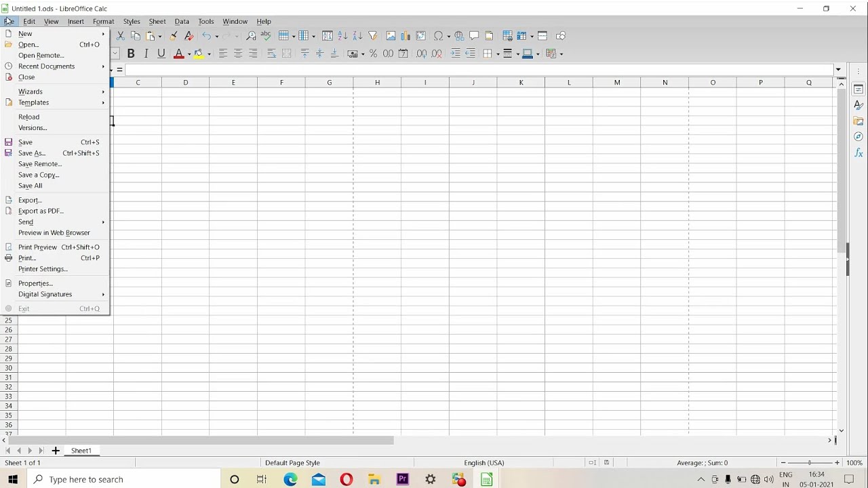Insert a pivot table from the toolbar
This screenshot has height=488, width=868.
coord(420,36)
